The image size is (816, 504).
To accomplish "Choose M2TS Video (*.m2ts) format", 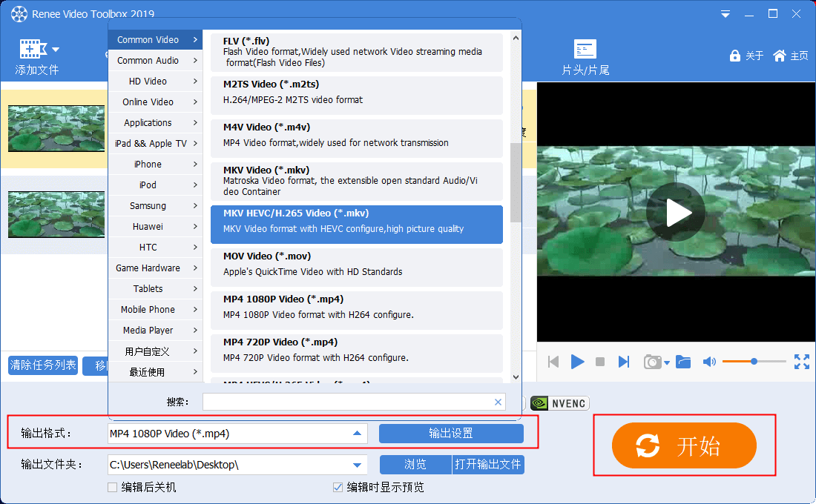I will click(x=357, y=95).
